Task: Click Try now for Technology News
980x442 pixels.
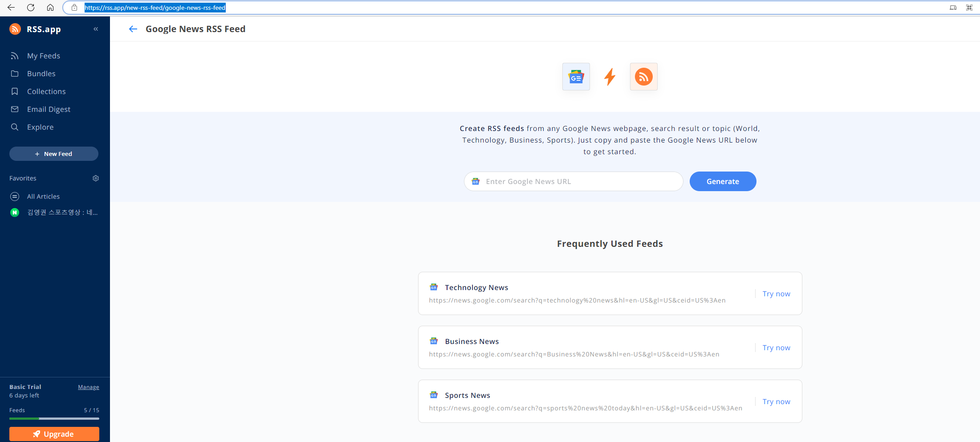Action: pyautogui.click(x=776, y=294)
